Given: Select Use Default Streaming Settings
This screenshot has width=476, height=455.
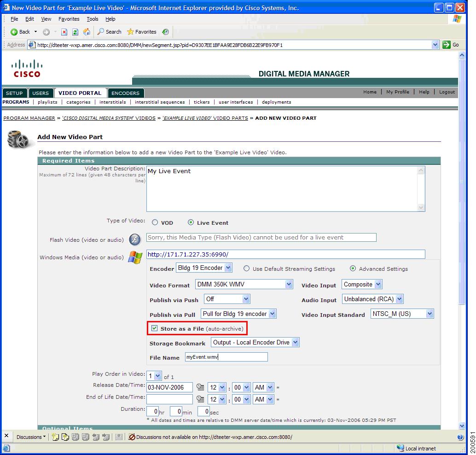Looking at the screenshot, I should click(x=247, y=269).
